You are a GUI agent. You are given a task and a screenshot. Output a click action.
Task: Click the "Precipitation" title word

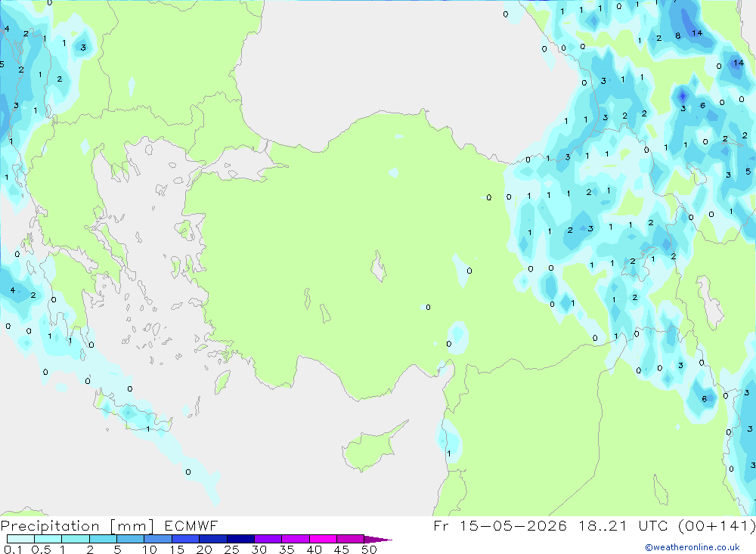tap(50, 526)
